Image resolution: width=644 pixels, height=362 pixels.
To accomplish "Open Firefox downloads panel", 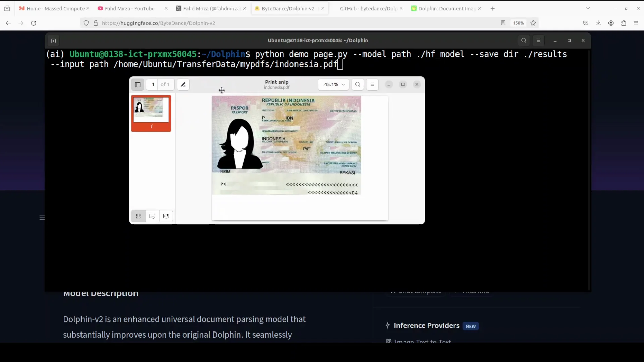I will click(598, 23).
